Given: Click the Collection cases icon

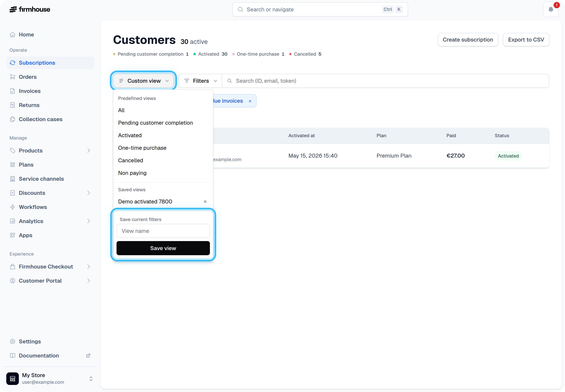Looking at the screenshot, I should (x=13, y=119).
